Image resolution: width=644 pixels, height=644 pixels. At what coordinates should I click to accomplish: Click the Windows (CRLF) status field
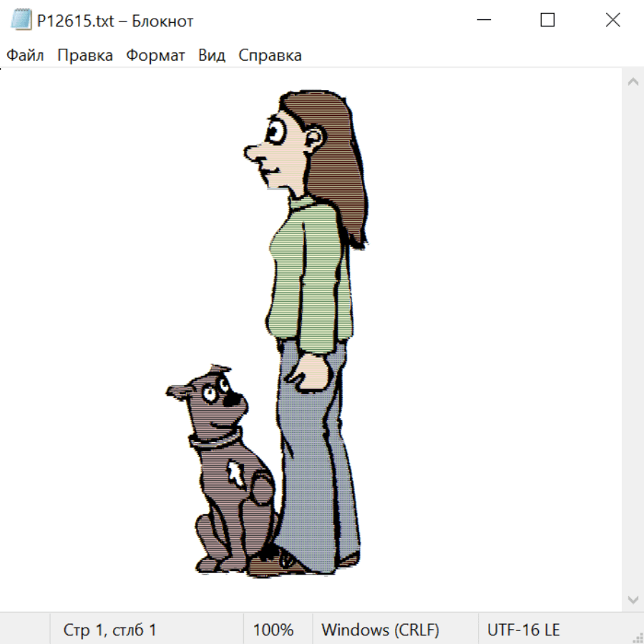point(381,630)
